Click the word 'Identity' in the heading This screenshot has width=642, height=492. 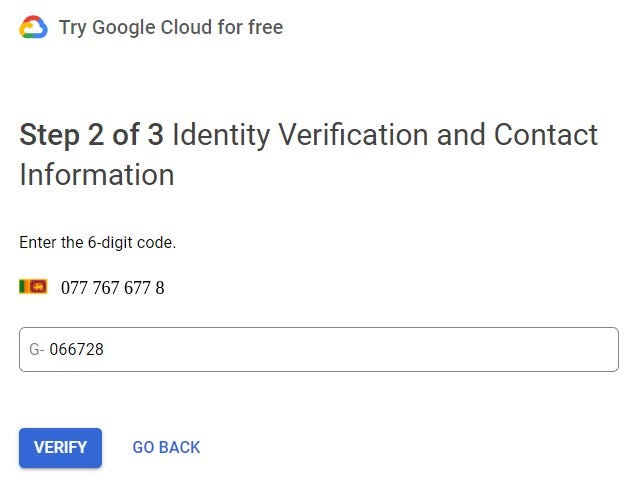click(x=221, y=135)
